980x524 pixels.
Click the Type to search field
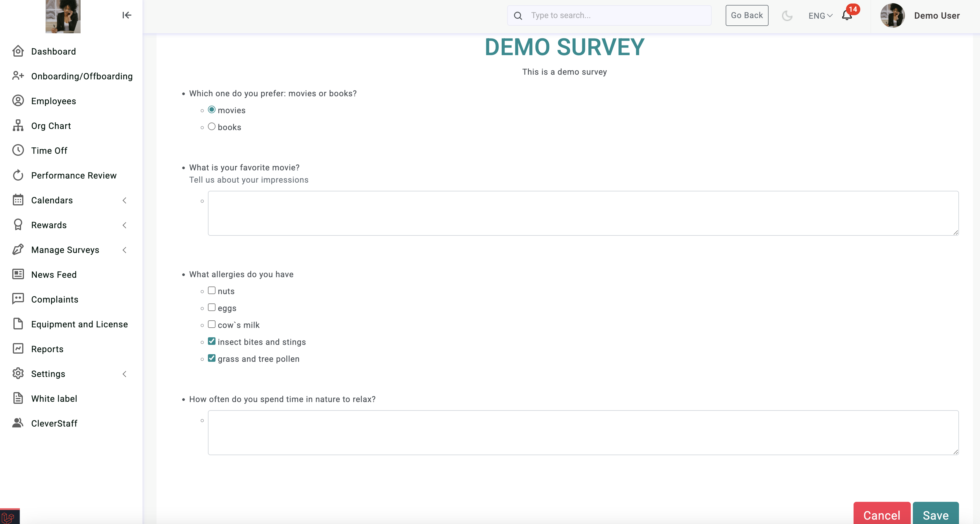pos(609,15)
